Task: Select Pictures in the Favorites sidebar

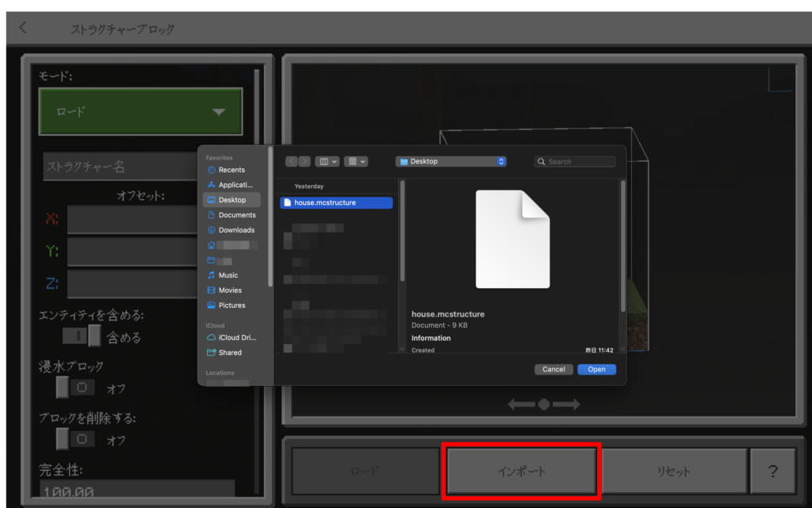Action: pos(232,306)
